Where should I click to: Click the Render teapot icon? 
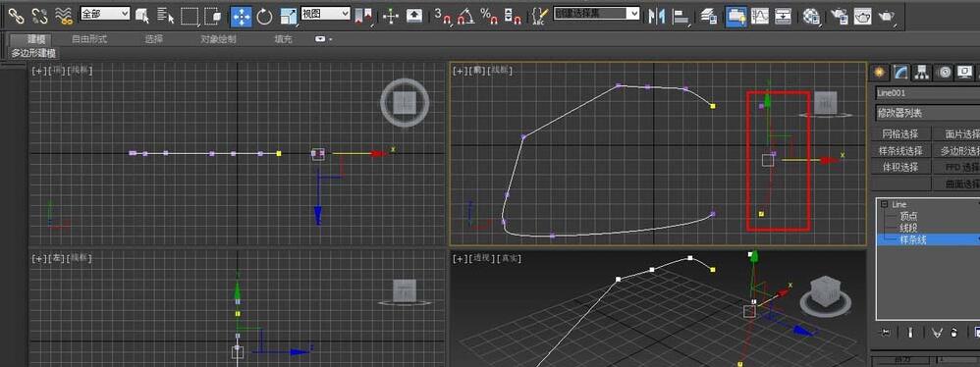886,17
